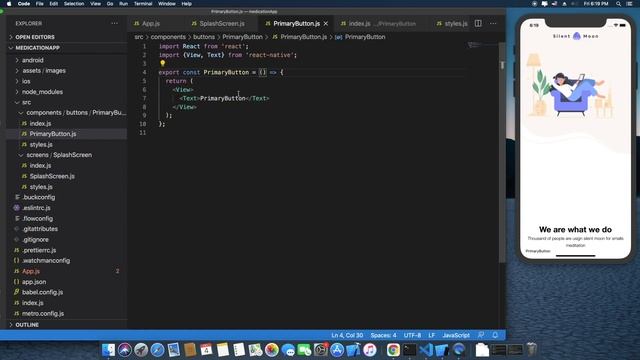Expand the ios folder
Screen dimensions: 640x360
coord(67,81)
